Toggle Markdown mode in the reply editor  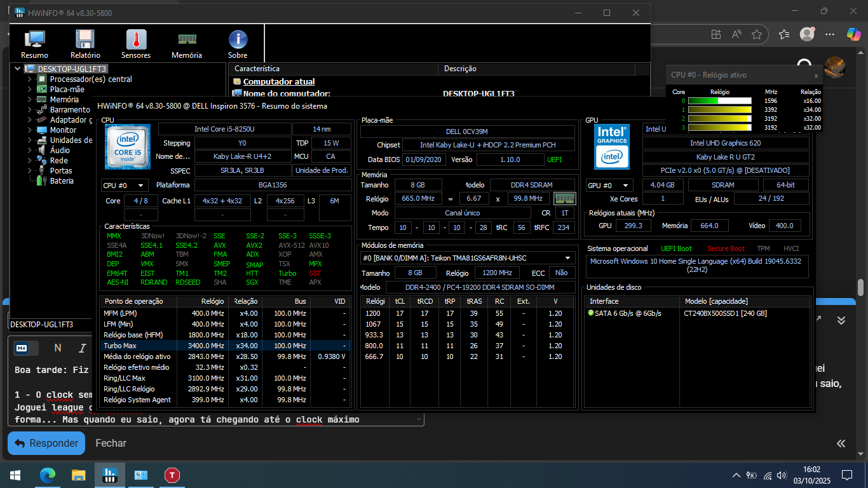point(22,348)
